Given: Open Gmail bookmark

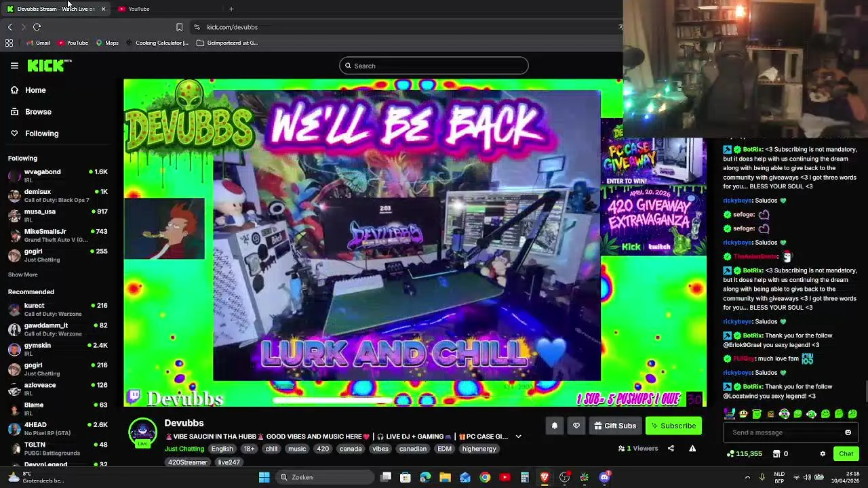Looking at the screenshot, I should pyautogui.click(x=38, y=43).
